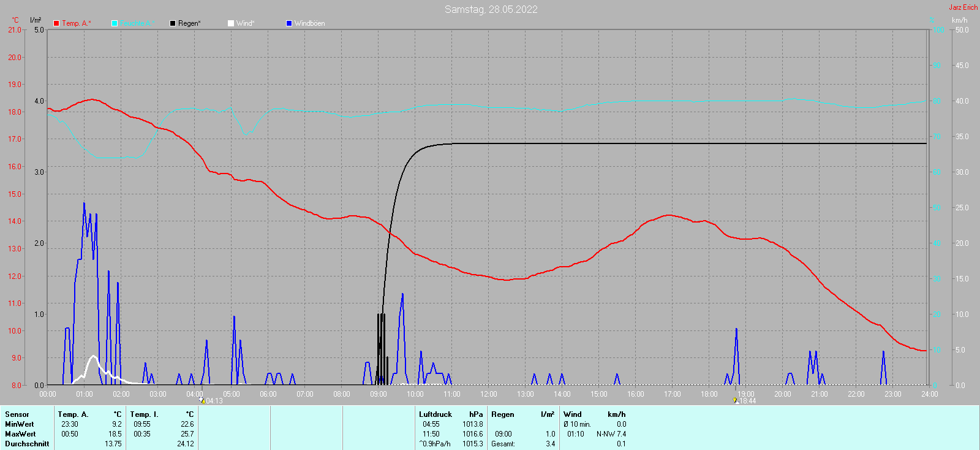Click the white Wind legend square

click(231, 23)
